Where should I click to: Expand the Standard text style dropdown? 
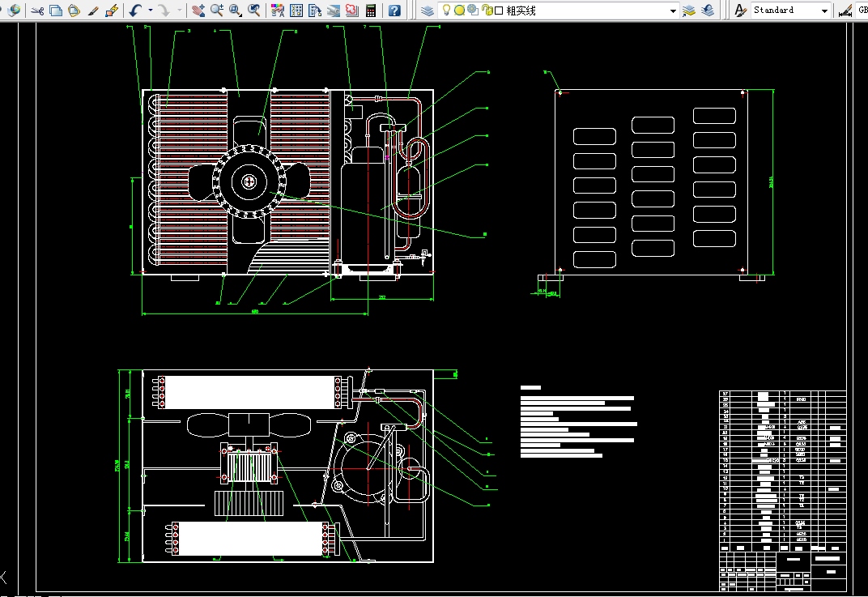(824, 11)
